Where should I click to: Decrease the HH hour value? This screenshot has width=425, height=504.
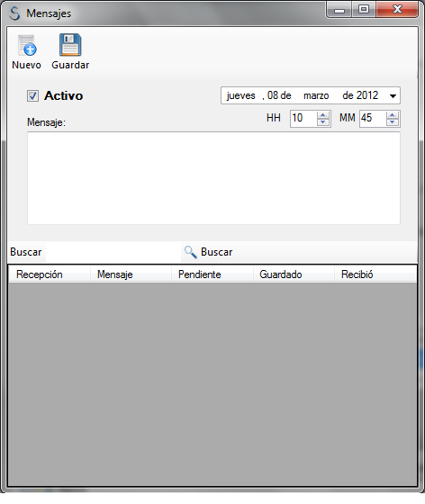click(323, 122)
